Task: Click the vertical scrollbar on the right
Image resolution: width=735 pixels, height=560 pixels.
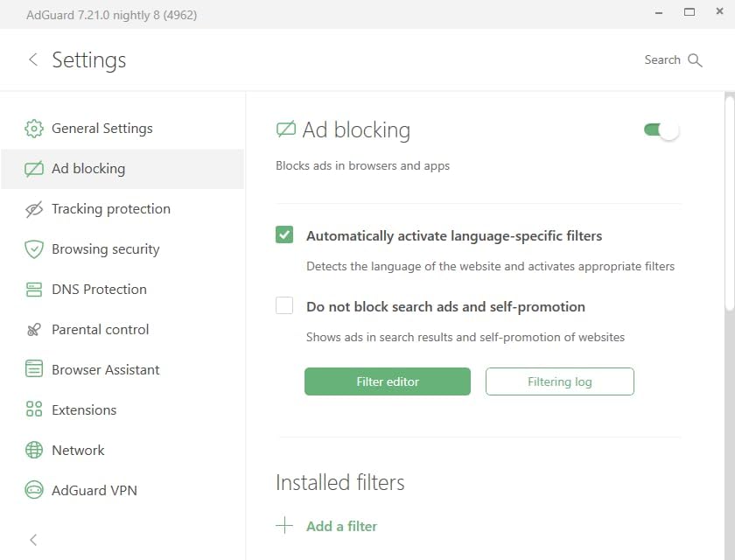Action: [730, 201]
